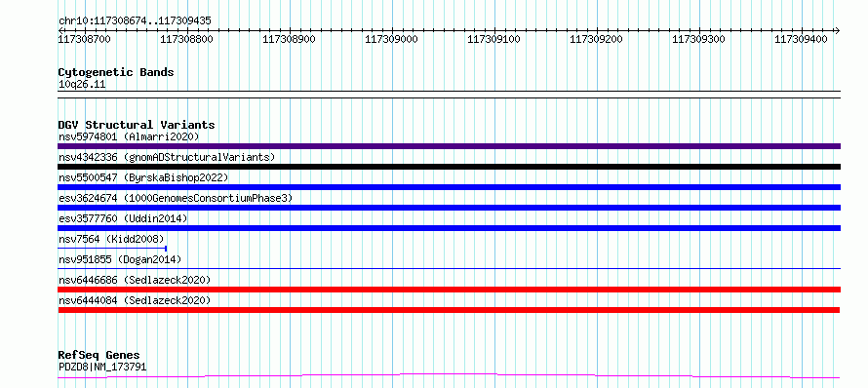Open variant esv3624674 (1000GenomesConsortiumPhase3) label
The width and height of the screenshot is (868, 388).
pos(175,198)
